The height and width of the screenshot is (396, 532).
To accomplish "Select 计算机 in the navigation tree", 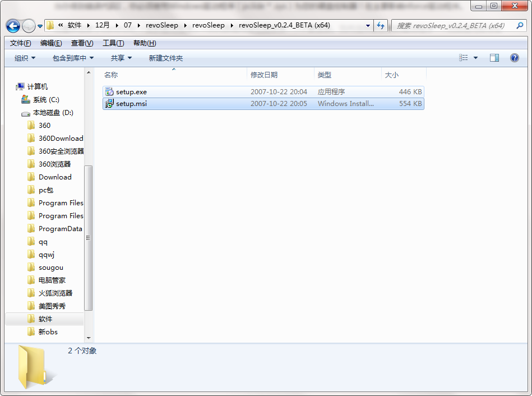I will click(x=38, y=86).
